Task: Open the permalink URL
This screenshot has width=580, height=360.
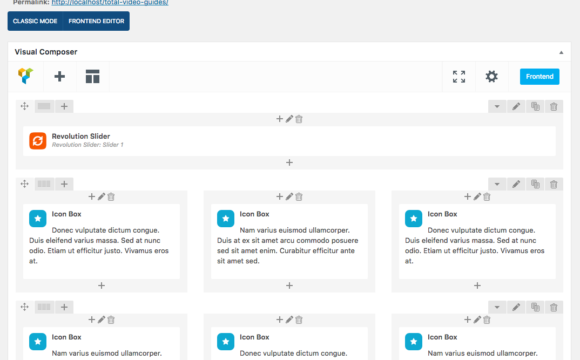Action: pos(110,3)
